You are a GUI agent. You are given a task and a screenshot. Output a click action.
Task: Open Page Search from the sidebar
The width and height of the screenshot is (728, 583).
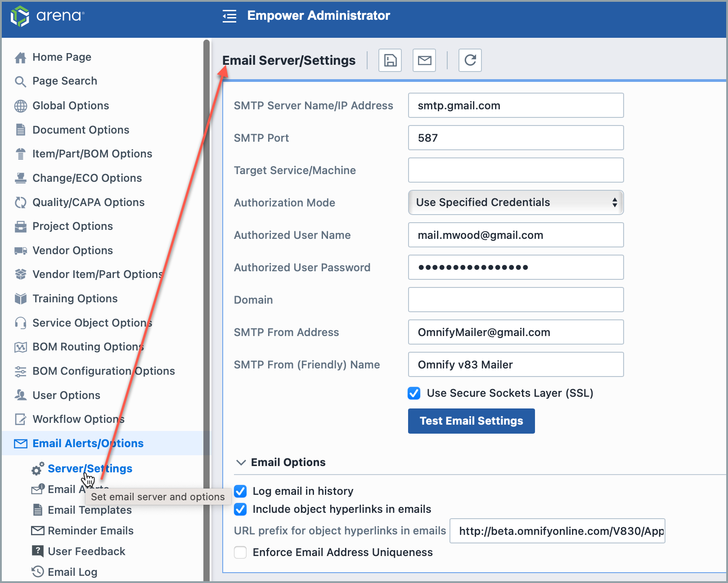[64, 81]
